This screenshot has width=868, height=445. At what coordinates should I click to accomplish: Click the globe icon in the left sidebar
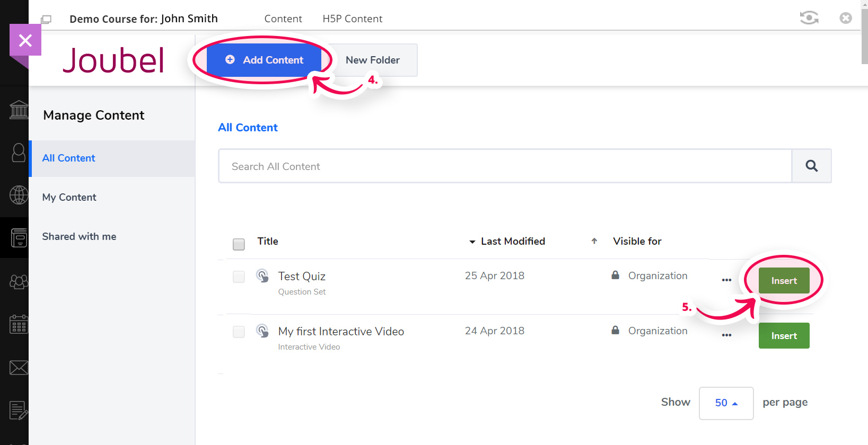tap(19, 195)
